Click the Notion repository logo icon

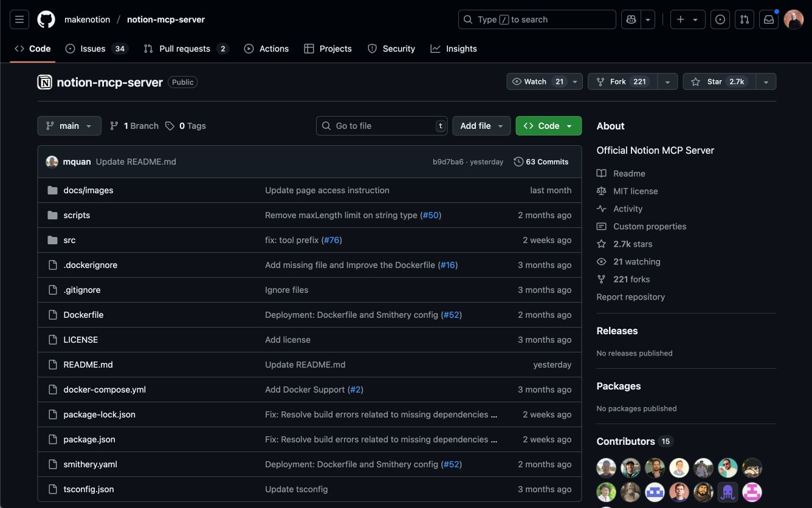point(45,82)
